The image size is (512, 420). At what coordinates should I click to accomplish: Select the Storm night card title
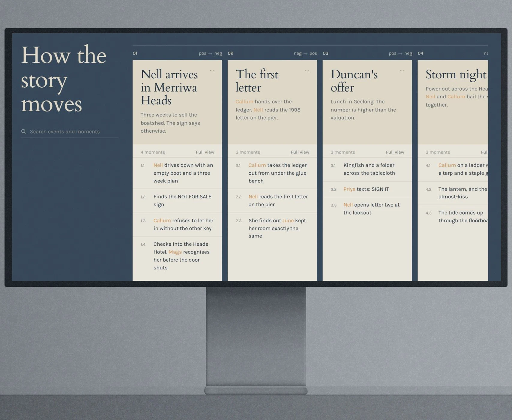[456, 74]
